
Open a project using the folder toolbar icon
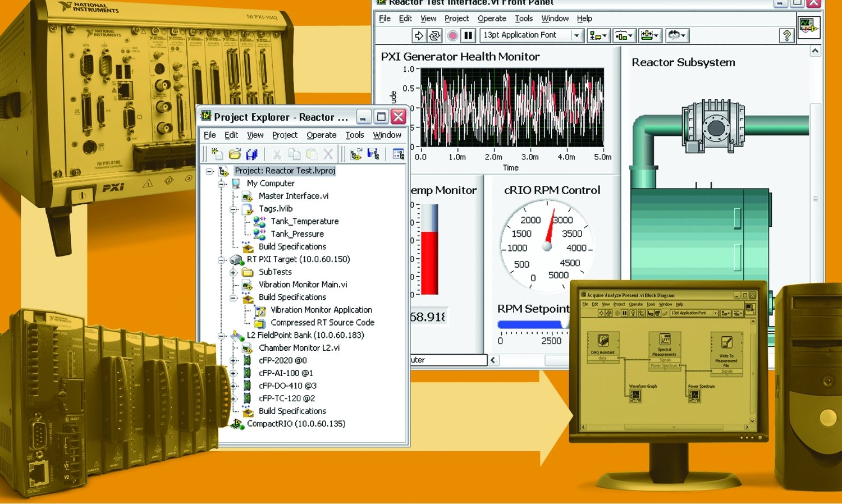point(235,154)
